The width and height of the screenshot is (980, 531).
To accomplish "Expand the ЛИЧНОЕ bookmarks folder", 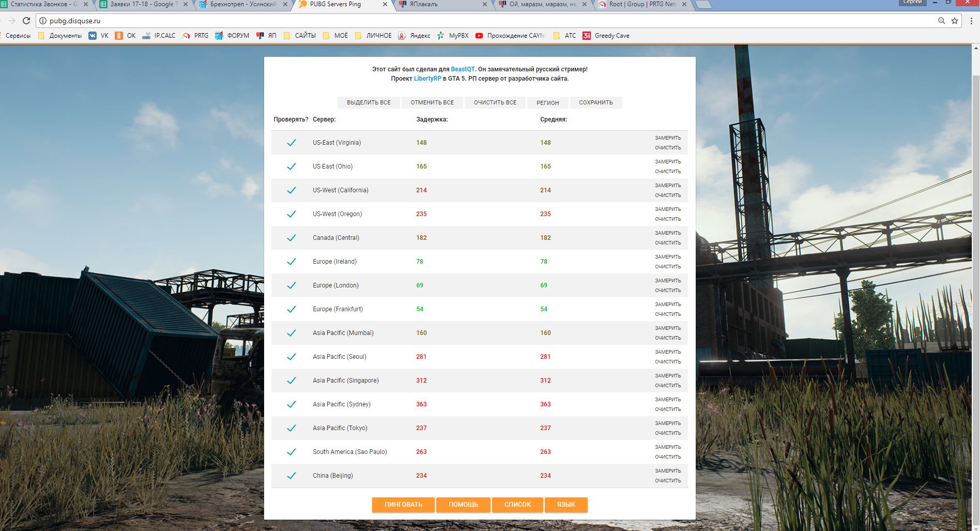I will pyautogui.click(x=373, y=36).
